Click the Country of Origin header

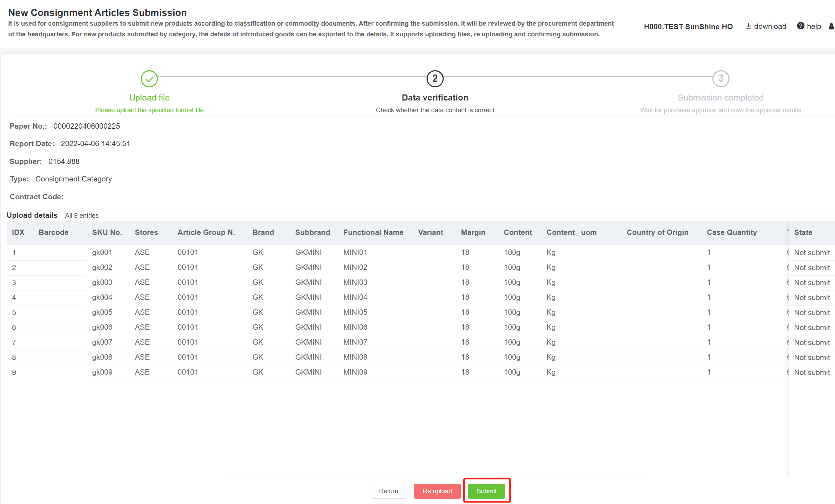pyautogui.click(x=657, y=232)
